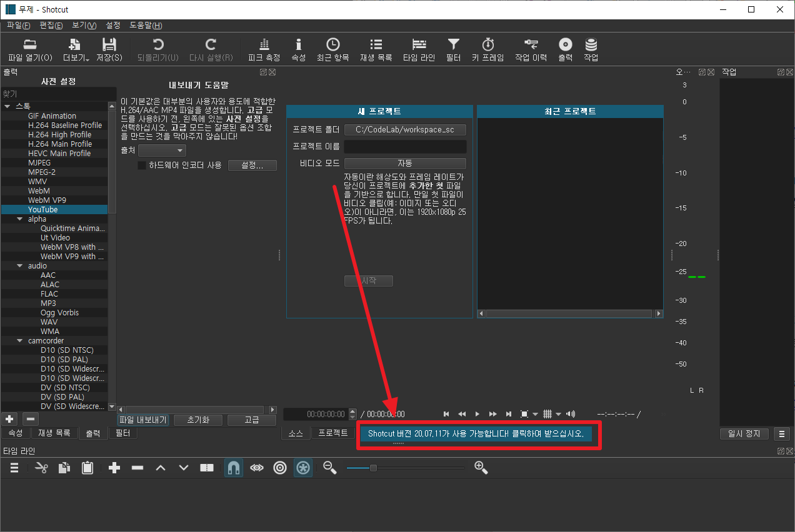The height and width of the screenshot is (532, 795).
Task: Collapse the audio preset group
Action: (x=20, y=266)
